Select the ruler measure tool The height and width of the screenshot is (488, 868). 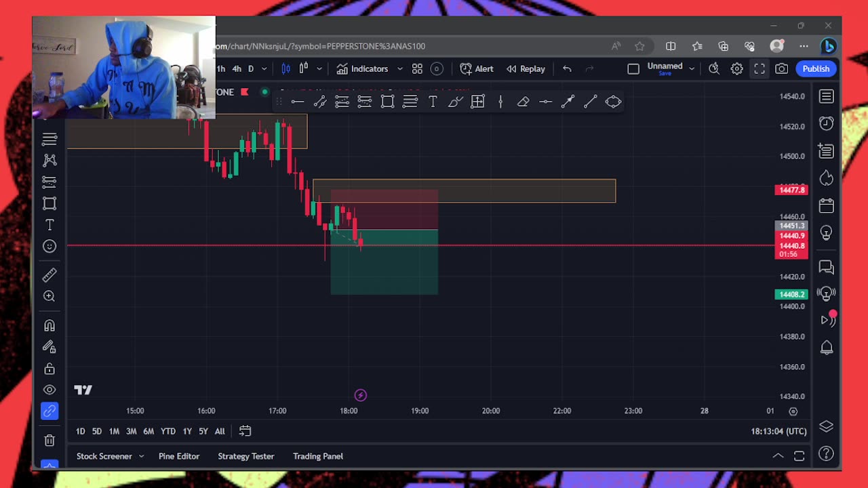click(50, 274)
